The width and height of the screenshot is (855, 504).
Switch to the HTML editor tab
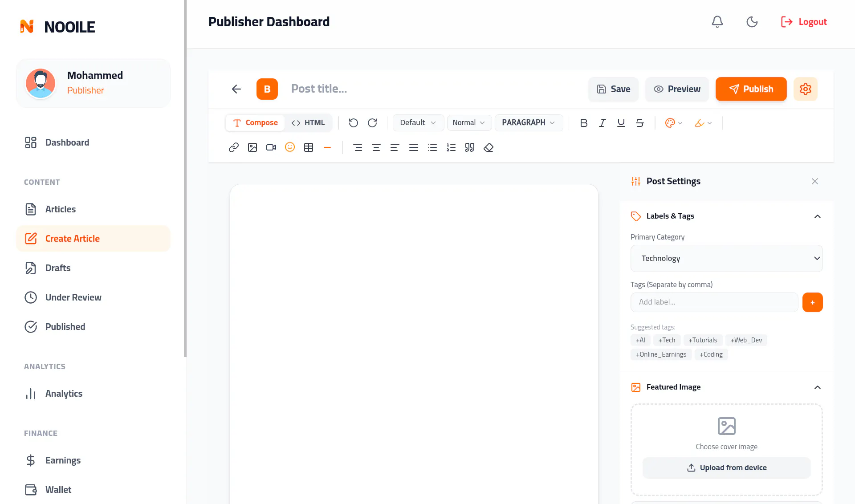308,123
